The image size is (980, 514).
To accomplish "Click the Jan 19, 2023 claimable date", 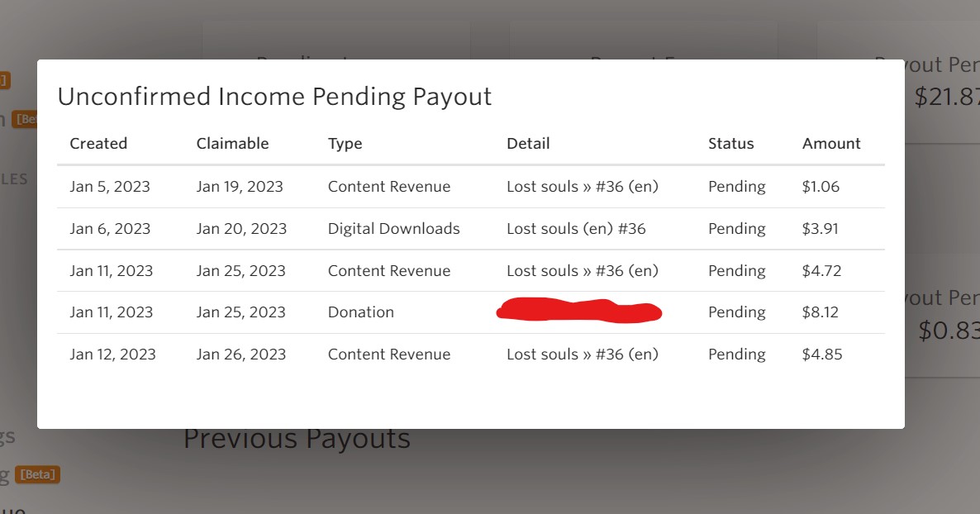I will click(x=240, y=187).
